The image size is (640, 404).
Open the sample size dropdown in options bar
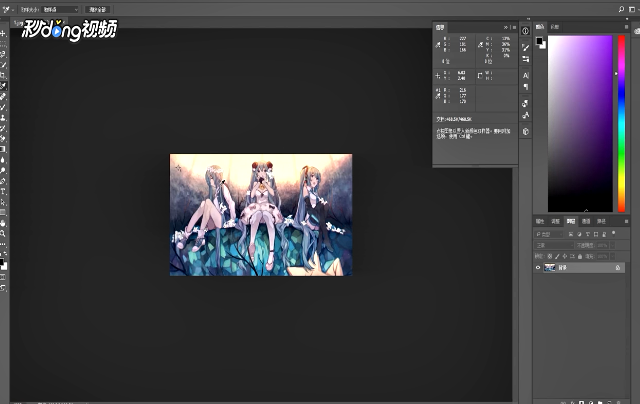(x=60, y=9)
